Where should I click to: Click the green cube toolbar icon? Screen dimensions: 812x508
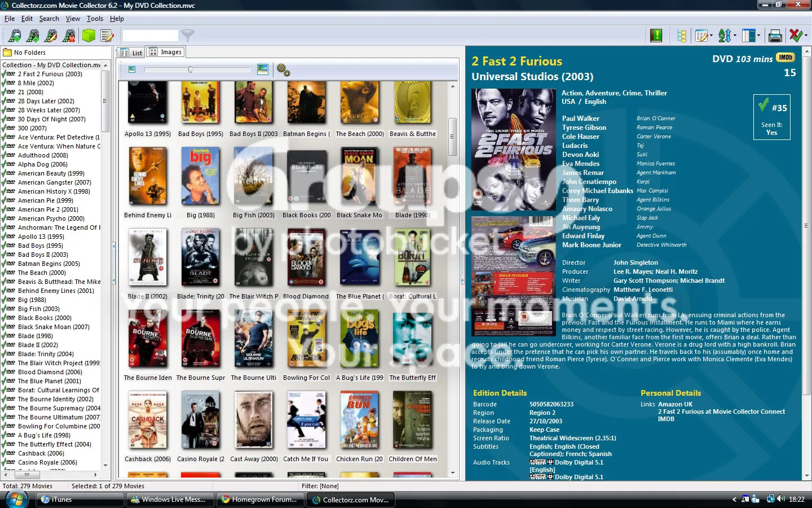click(89, 36)
